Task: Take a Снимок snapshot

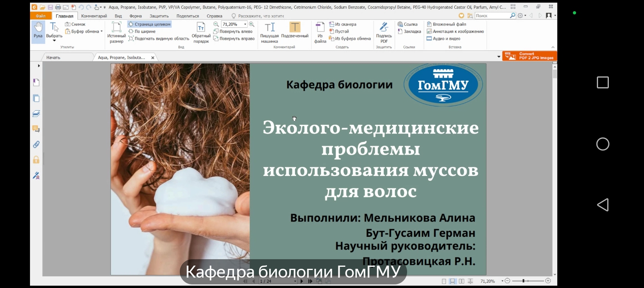Action: 75,24
